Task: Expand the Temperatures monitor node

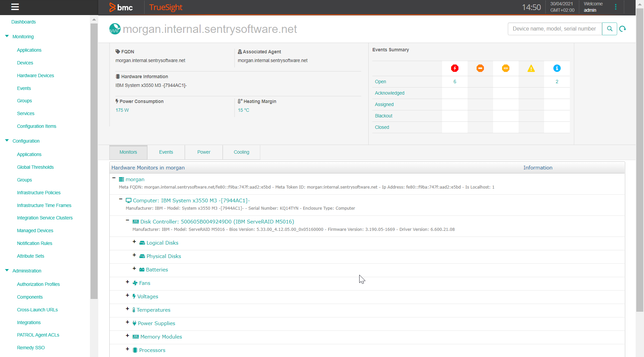Action: tap(127, 309)
